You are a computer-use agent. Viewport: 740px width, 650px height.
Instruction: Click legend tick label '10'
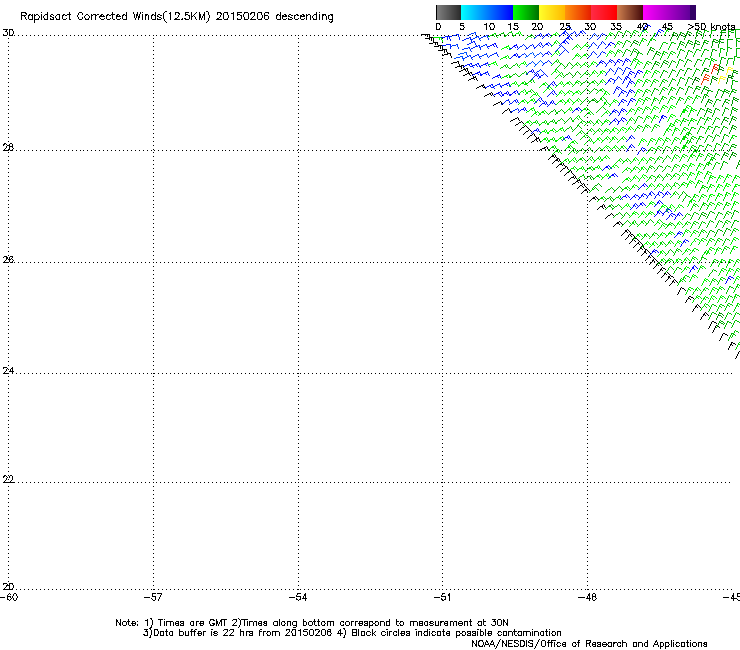(489, 27)
